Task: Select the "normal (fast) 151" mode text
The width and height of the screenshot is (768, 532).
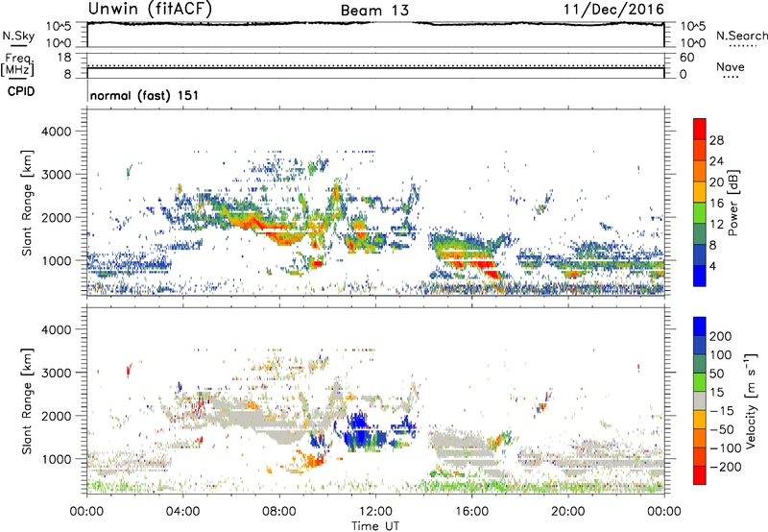Action: 145,95
